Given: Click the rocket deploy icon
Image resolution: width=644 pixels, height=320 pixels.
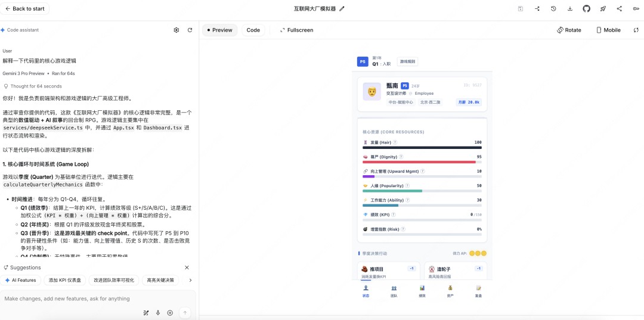Looking at the screenshot, I should pos(603,9).
